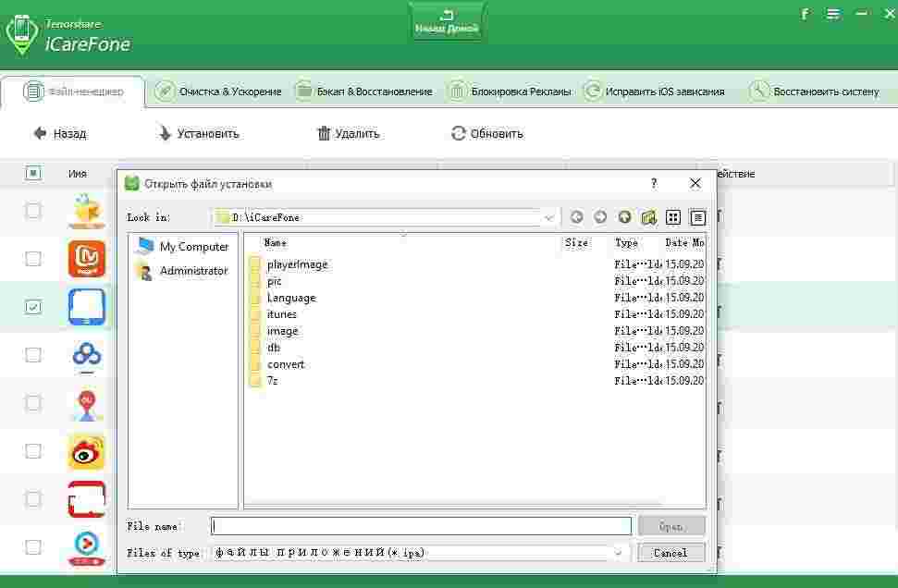Expand the Look in path dropdown
Screen dimensions: 898x588
(x=548, y=217)
